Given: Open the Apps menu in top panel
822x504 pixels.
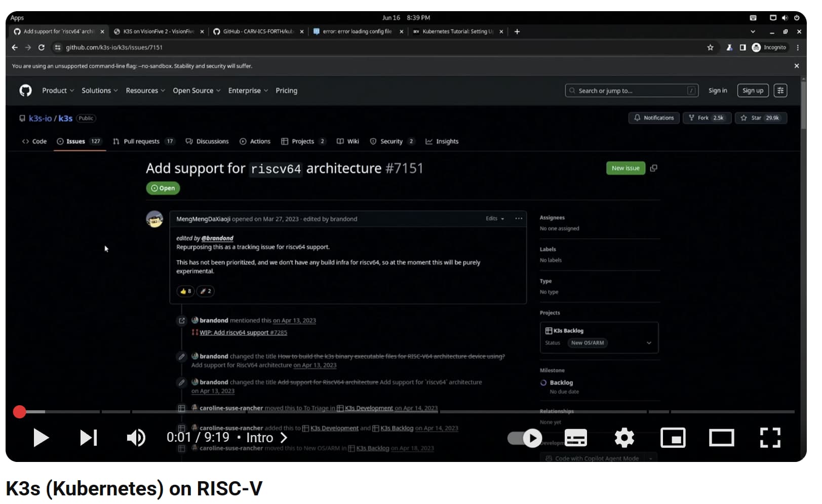Looking at the screenshot, I should (17, 18).
